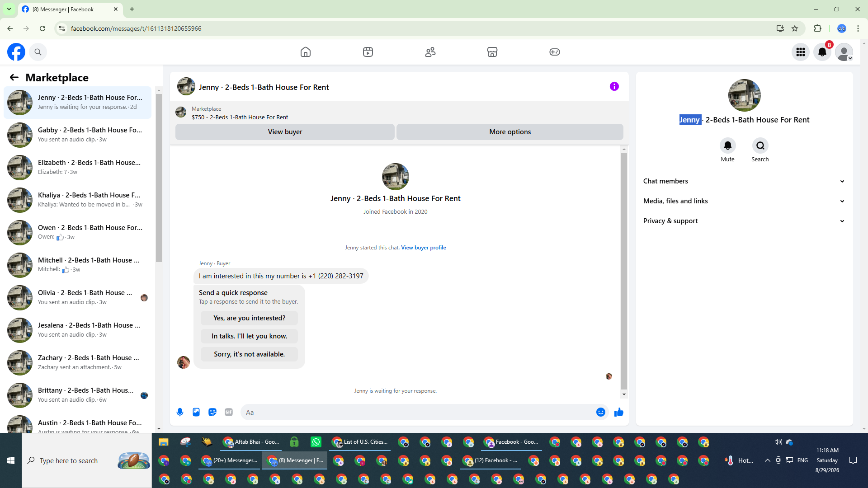Open the Brittany conversation
868x488 pixels.
(x=78, y=395)
